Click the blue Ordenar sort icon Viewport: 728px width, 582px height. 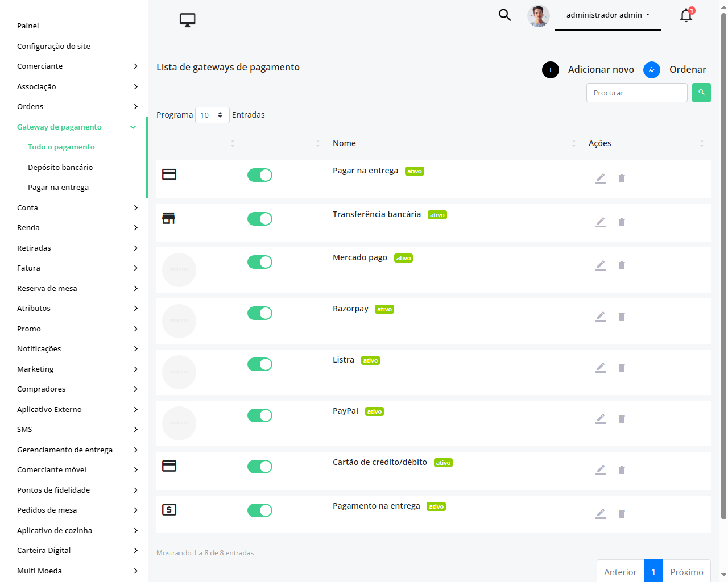pyautogui.click(x=651, y=70)
